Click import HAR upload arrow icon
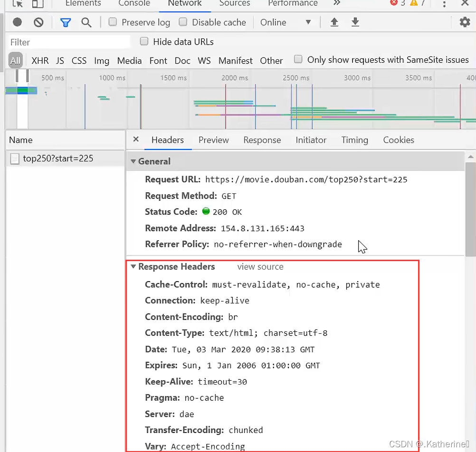The height and width of the screenshot is (452, 476). pos(334,22)
